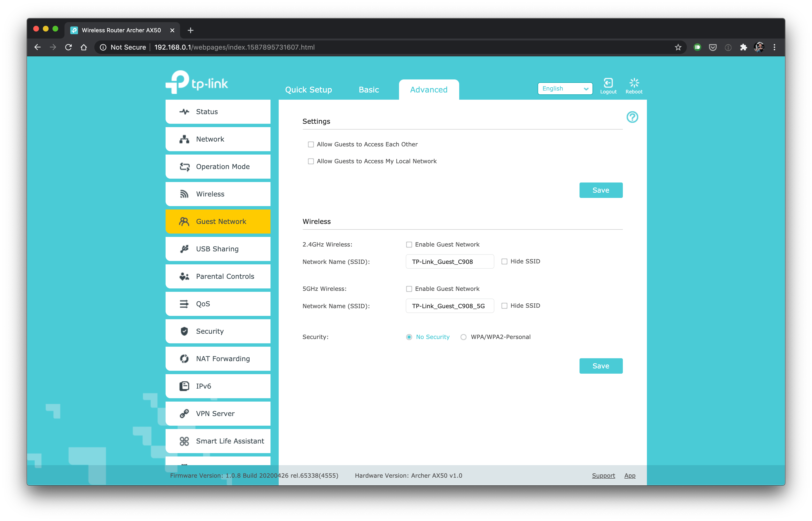Reload the page in browser
This screenshot has height=521, width=812.
coord(68,47)
